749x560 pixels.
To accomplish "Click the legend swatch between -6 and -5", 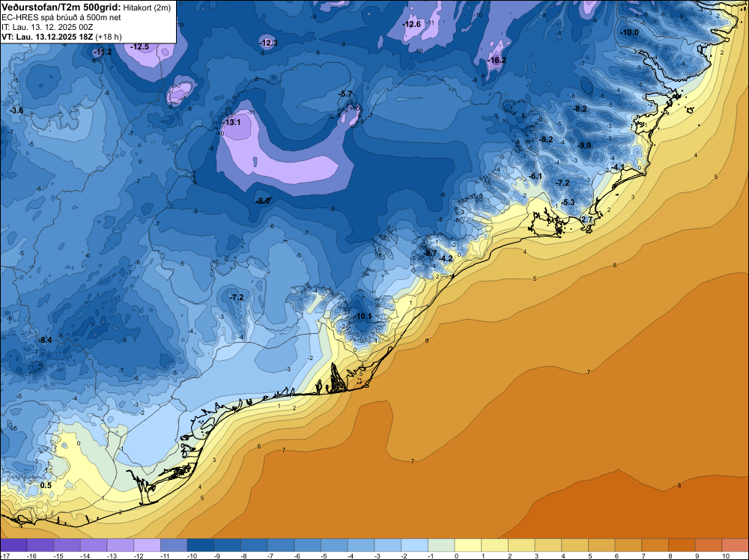I will [308, 545].
